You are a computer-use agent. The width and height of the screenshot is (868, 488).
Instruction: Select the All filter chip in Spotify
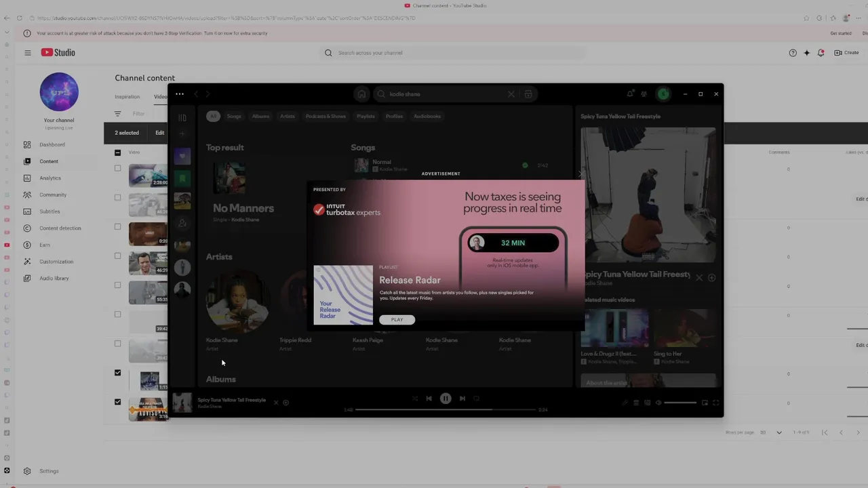[x=213, y=116]
